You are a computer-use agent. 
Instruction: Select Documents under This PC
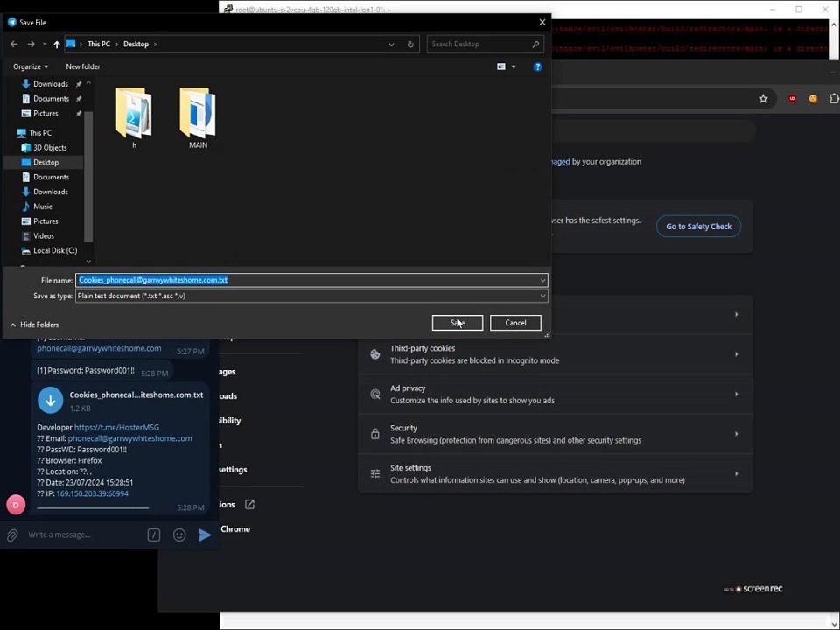click(x=51, y=177)
